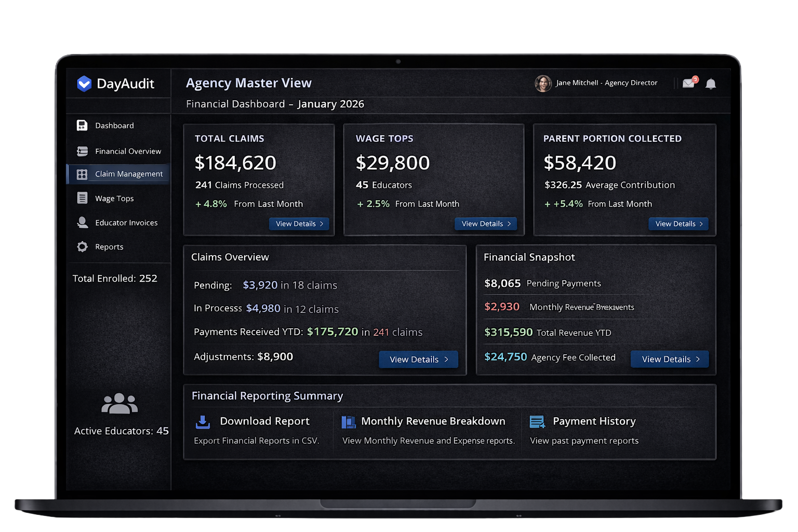
Task: Open Reports via the gear icon
Action: click(83, 247)
